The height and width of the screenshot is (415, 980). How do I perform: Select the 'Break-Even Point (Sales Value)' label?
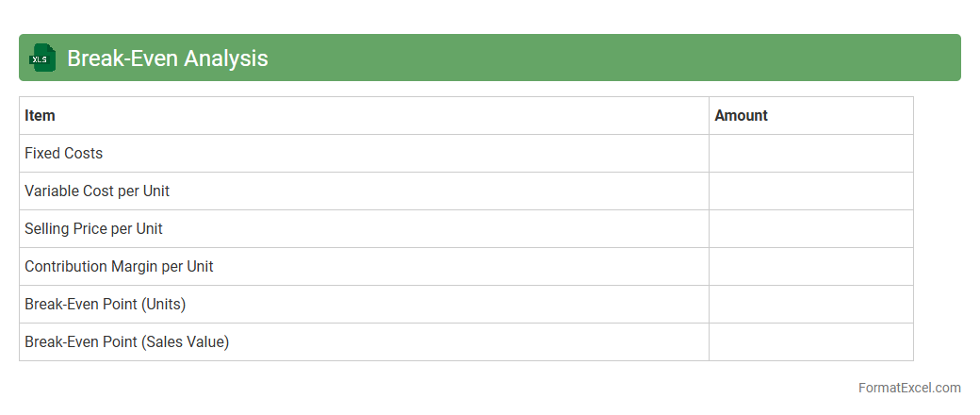tap(127, 342)
